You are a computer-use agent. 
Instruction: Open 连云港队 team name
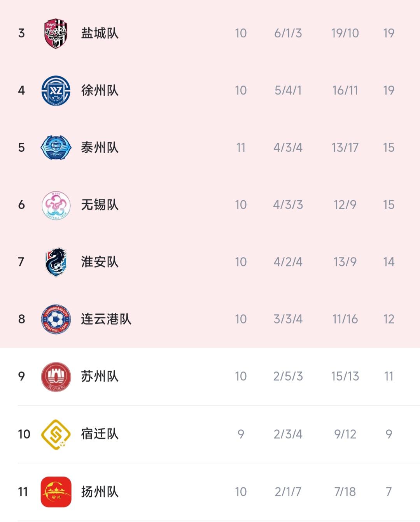click(106, 319)
